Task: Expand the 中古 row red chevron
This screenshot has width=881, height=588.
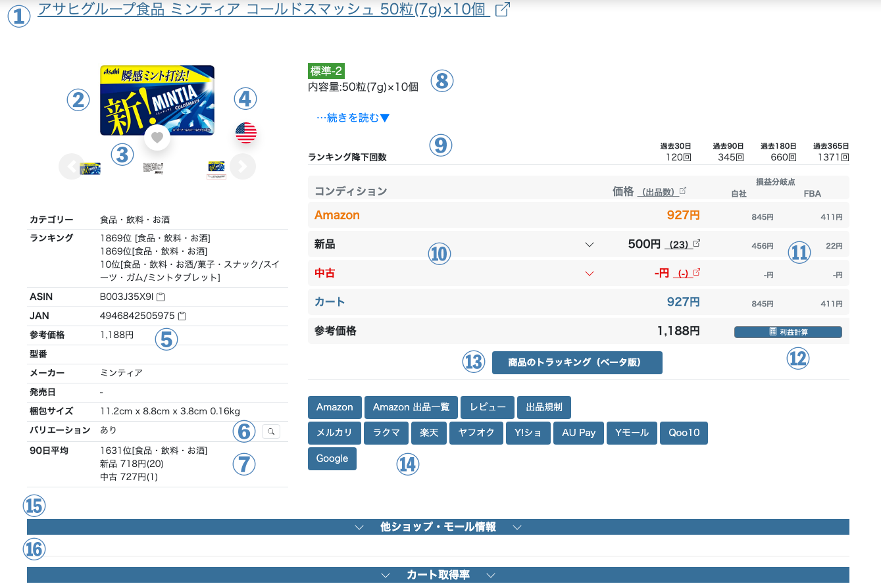Action: 590,274
